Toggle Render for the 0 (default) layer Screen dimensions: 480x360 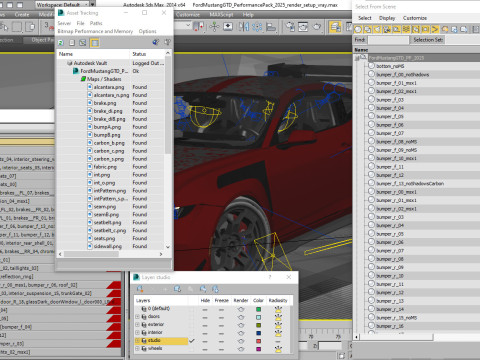[x=241, y=309]
